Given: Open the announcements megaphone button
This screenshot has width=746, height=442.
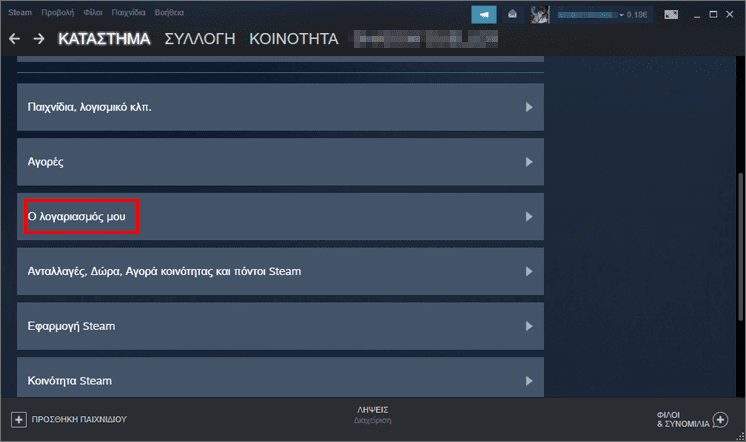Looking at the screenshot, I should click(x=484, y=15).
